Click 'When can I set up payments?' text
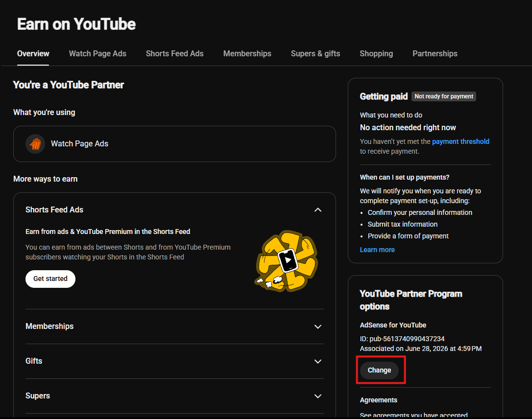Screen dimensions: 532x419 [405, 177]
